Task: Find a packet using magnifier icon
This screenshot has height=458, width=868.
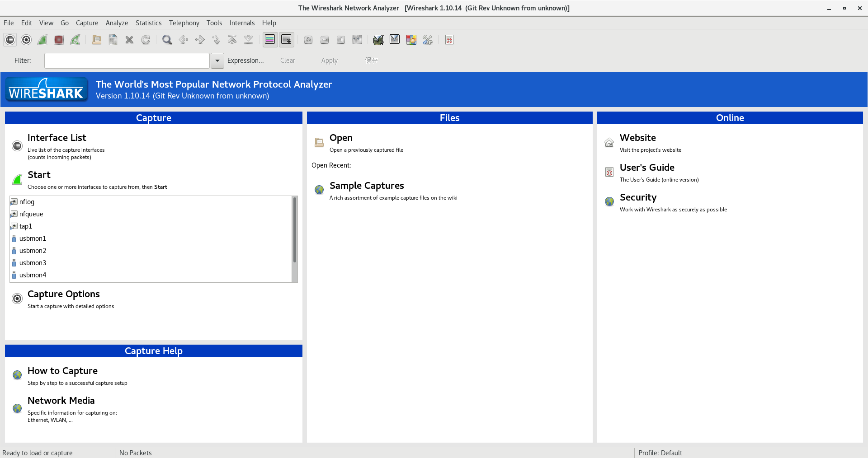Action: pos(167,40)
